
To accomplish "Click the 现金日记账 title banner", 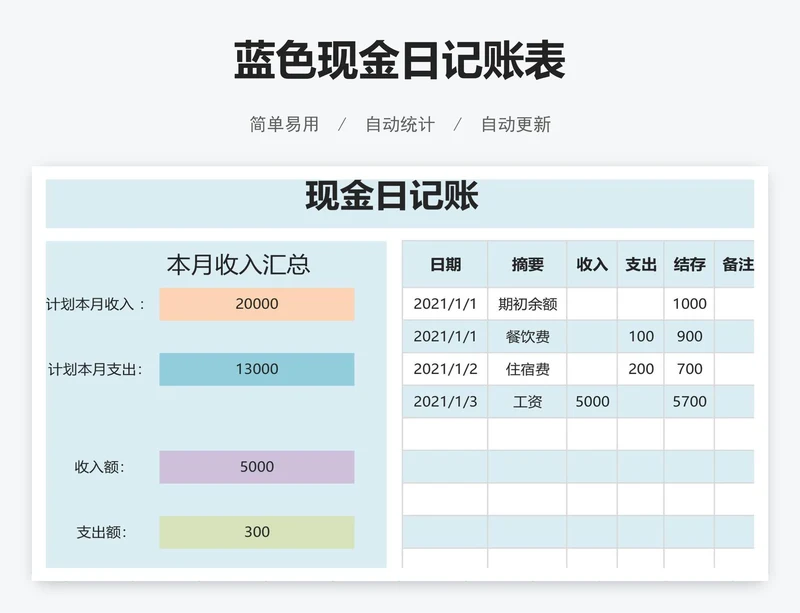I will tap(392, 198).
